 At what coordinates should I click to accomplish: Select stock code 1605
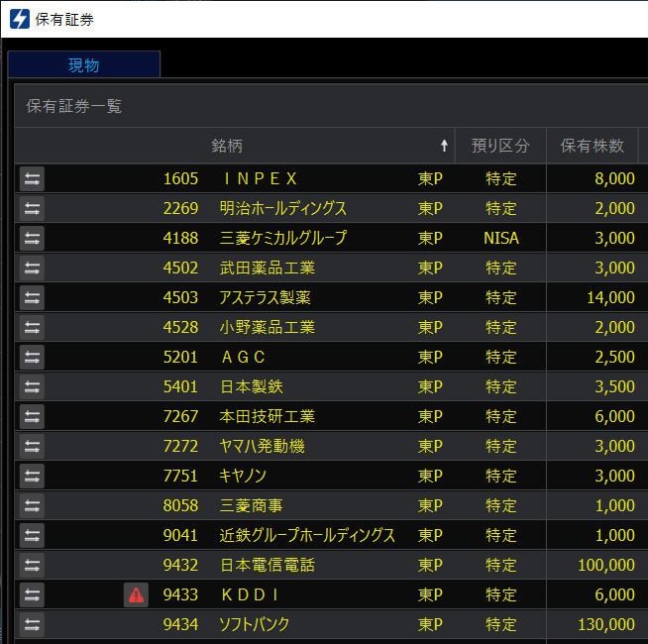pyautogui.click(x=180, y=179)
